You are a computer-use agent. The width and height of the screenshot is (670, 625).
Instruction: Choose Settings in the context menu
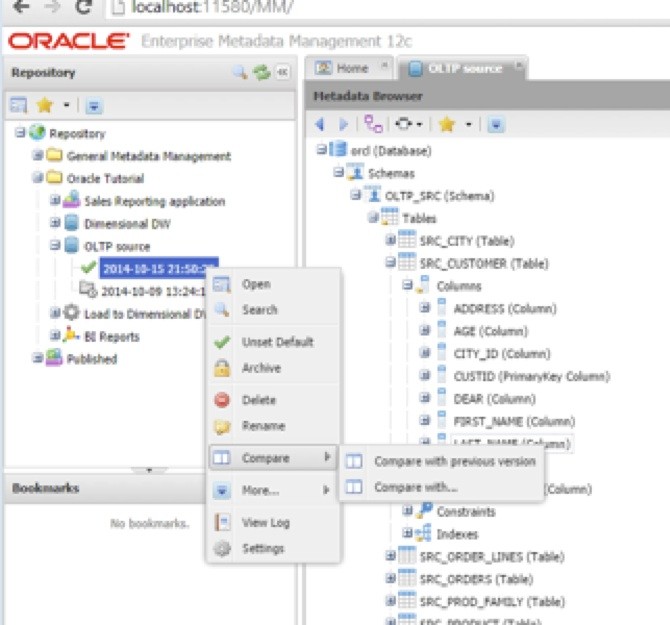click(x=273, y=549)
